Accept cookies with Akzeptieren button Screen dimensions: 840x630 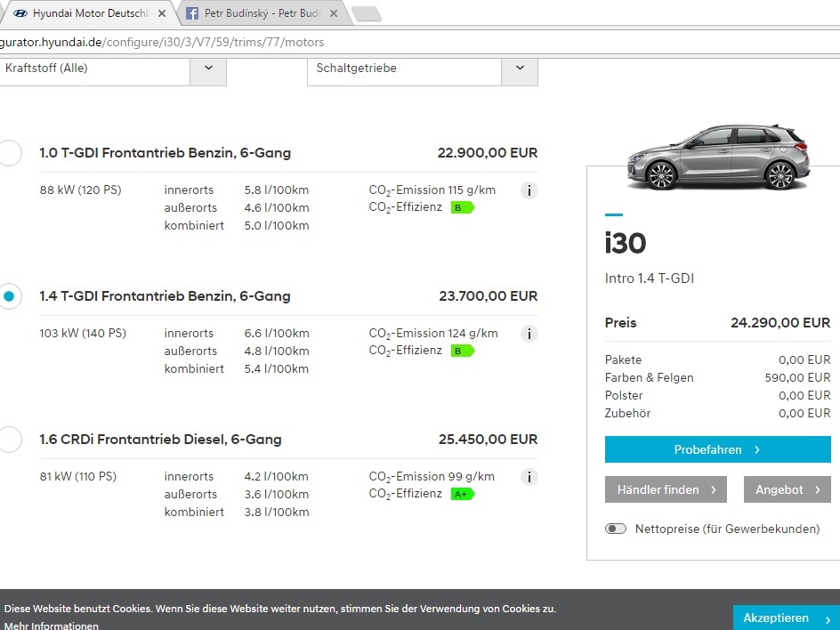click(x=787, y=618)
